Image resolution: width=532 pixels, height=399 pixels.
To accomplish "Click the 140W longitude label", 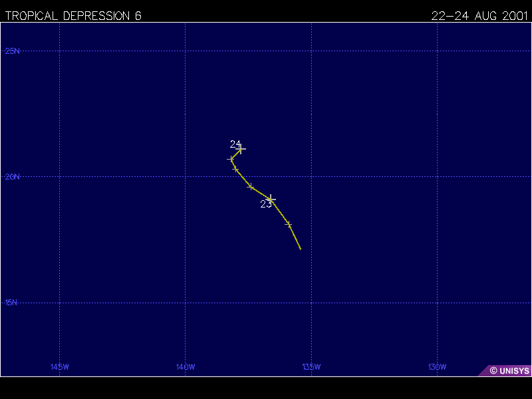I will [186, 367].
